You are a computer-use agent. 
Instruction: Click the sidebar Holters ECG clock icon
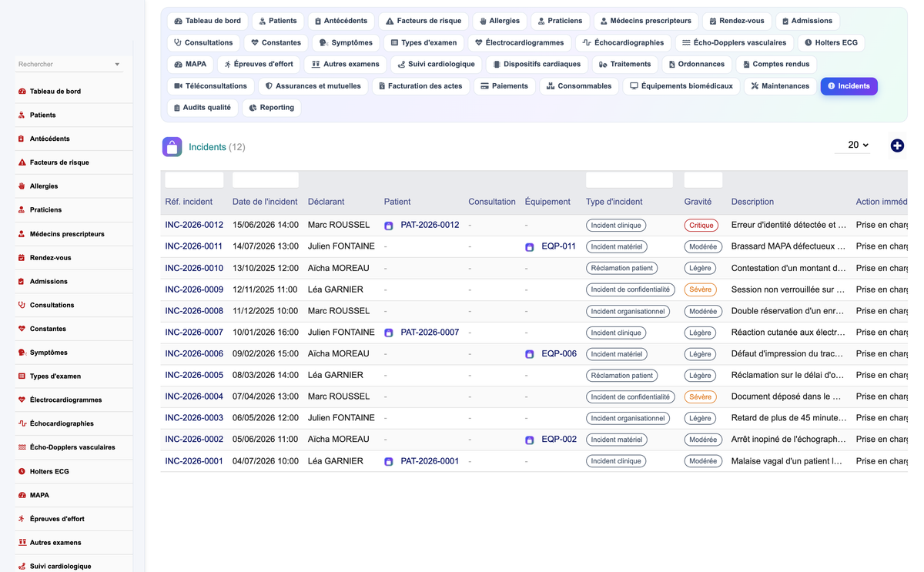(22, 471)
